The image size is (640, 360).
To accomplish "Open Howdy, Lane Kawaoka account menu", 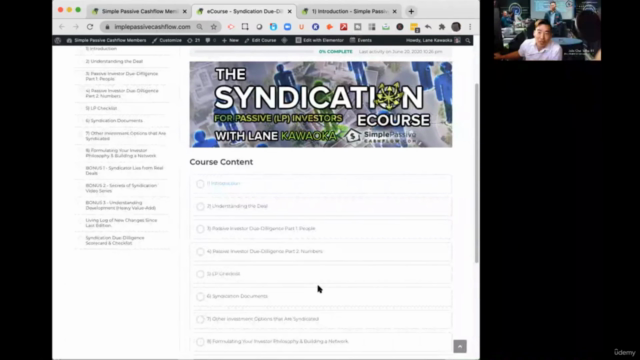I will pos(433,40).
